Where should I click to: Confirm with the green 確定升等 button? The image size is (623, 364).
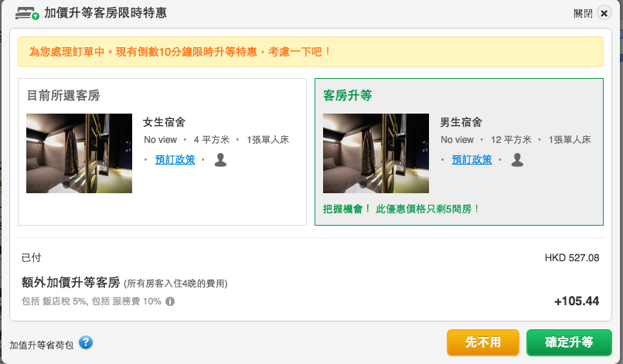pos(568,342)
